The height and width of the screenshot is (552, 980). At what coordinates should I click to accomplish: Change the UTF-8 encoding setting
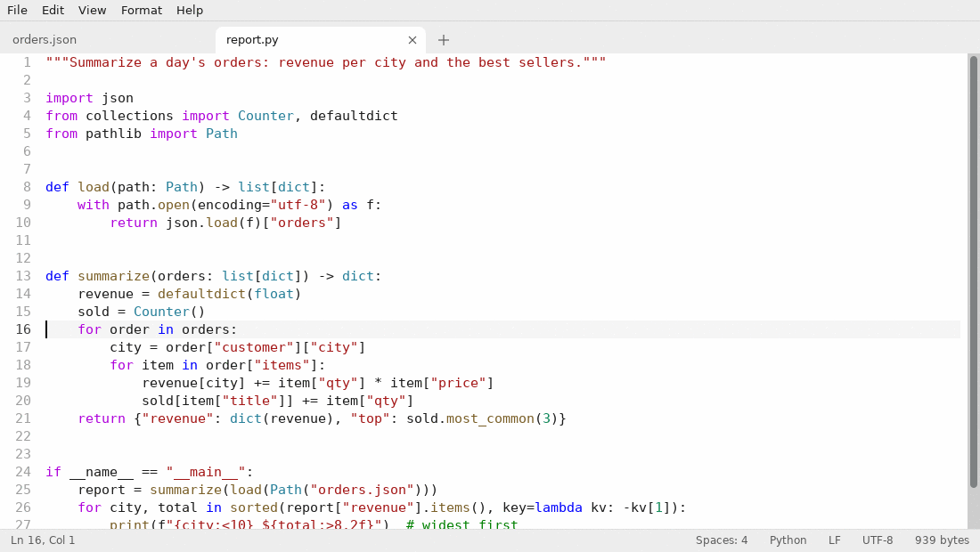pos(878,540)
